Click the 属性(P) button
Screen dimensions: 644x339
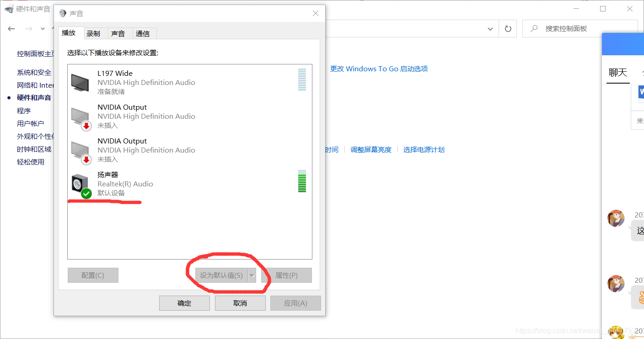tap(286, 275)
